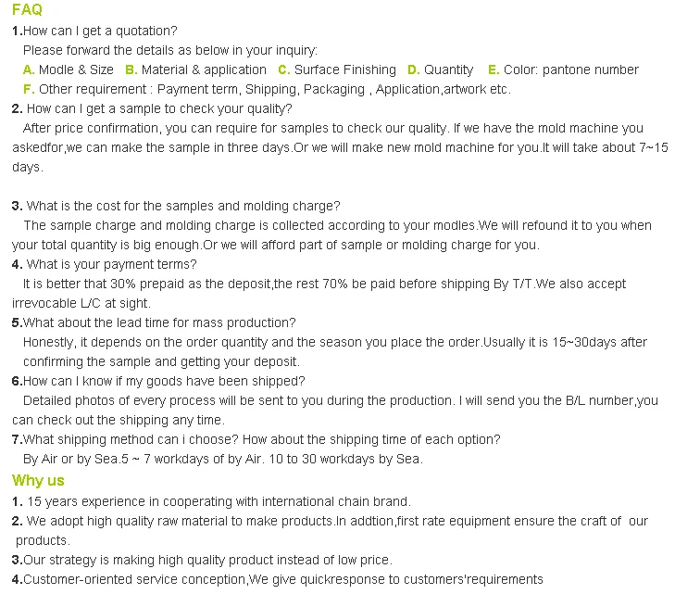Click 'How can I know if my goods have been shipped?'
700x594 pixels.
(158, 381)
